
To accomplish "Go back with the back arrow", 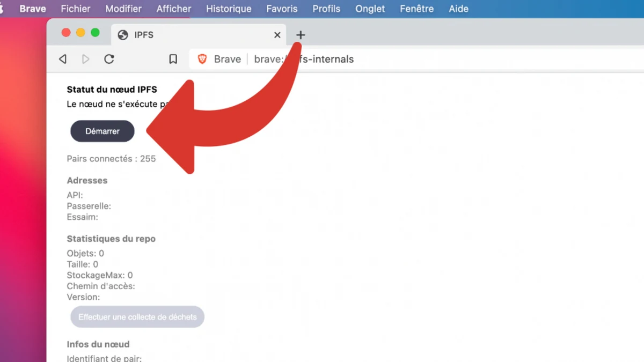I will pos(63,59).
